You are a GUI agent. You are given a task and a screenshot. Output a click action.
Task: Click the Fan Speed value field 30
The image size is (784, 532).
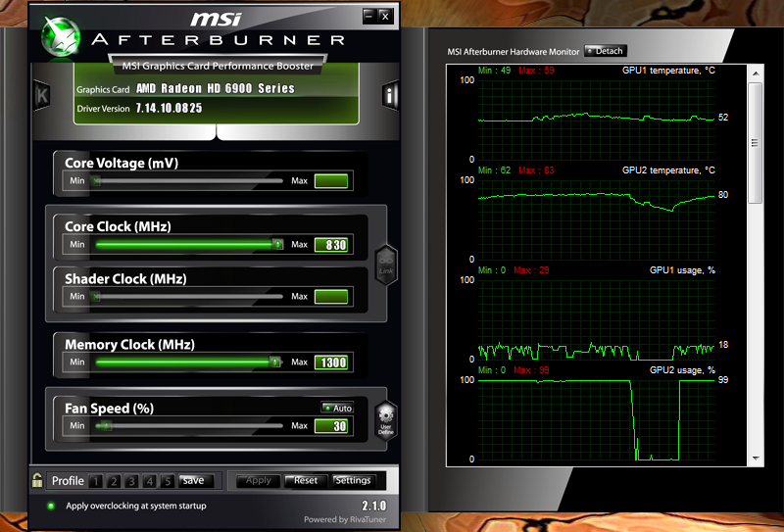[x=331, y=426]
